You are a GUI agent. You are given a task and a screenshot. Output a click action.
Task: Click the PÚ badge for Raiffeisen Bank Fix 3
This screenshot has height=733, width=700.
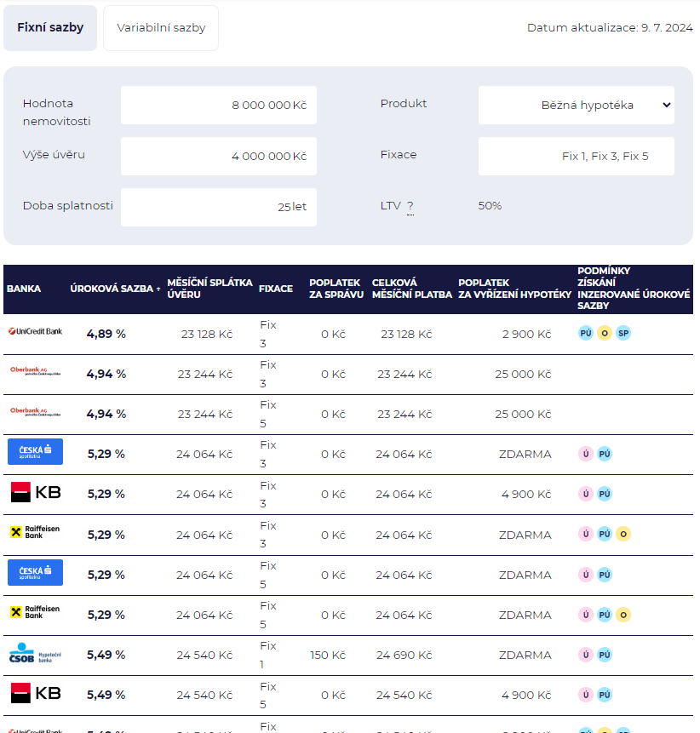pyautogui.click(x=604, y=534)
